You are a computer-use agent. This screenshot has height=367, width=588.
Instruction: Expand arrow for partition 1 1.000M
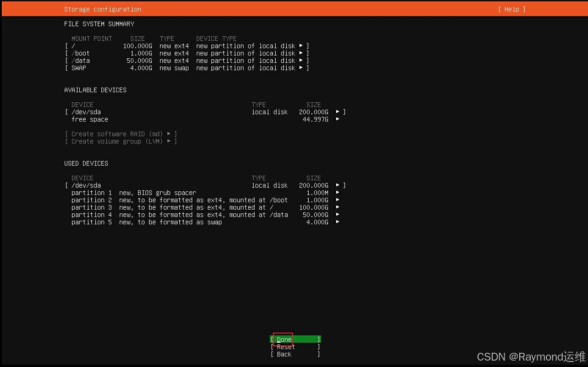338,193
